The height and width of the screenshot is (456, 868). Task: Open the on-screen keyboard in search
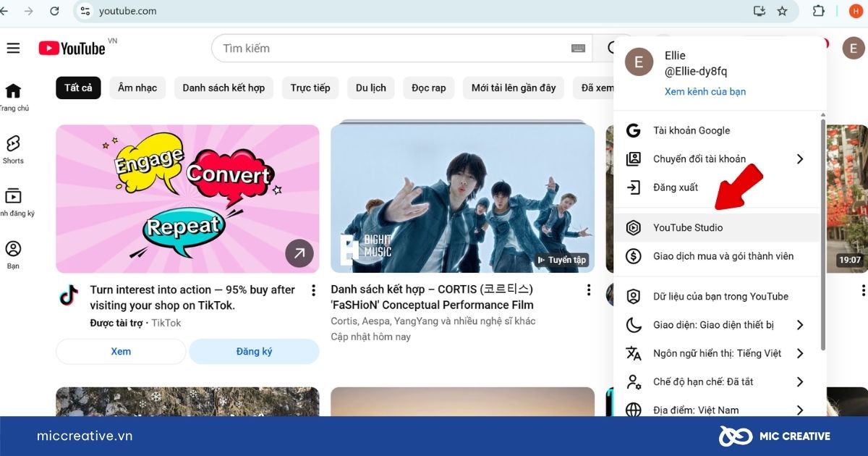click(x=578, y=48)
